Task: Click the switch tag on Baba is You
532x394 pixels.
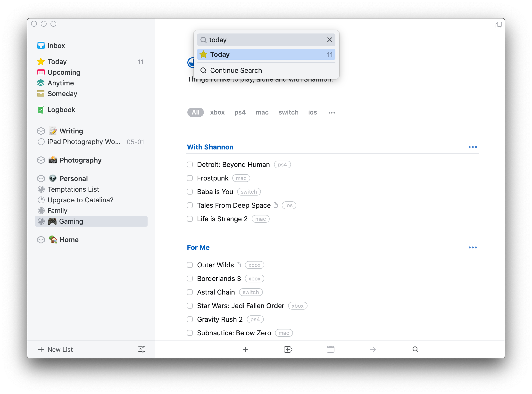Action: point(249,192)
